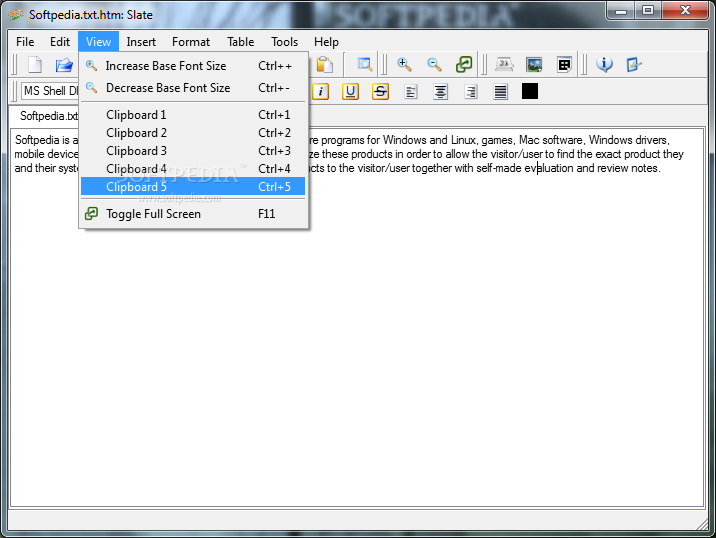The image size is (716, 538).
Task: Click the New document icon in toolbar
Action: point(35,65)
